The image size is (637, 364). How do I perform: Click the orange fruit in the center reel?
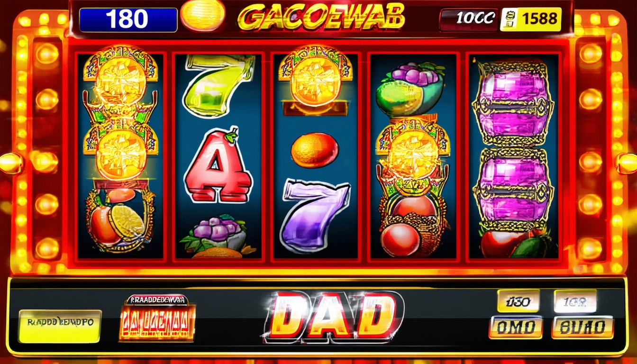(315, 150)
